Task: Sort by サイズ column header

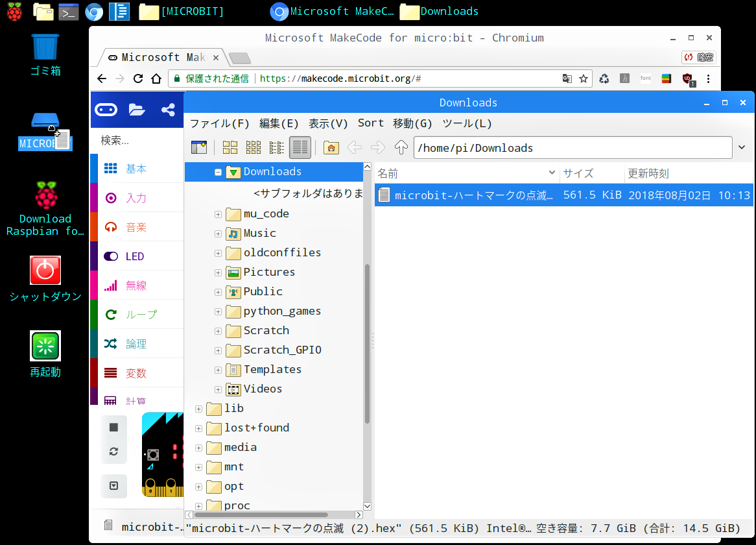Action: click(x=592, y=173)
